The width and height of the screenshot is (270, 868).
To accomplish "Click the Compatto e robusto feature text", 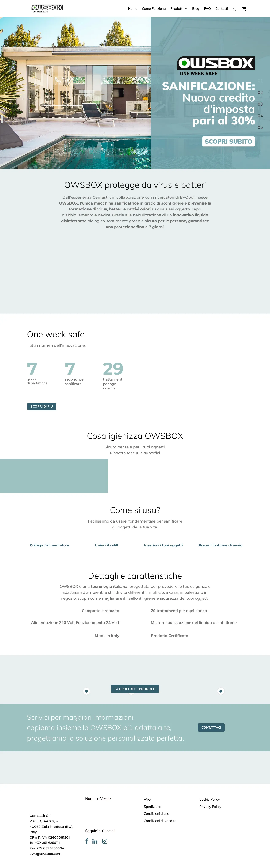I will (101, 611).
